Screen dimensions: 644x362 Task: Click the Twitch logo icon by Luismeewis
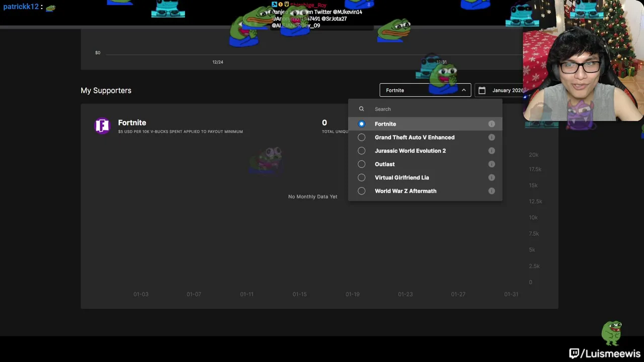tap(574, 353)
